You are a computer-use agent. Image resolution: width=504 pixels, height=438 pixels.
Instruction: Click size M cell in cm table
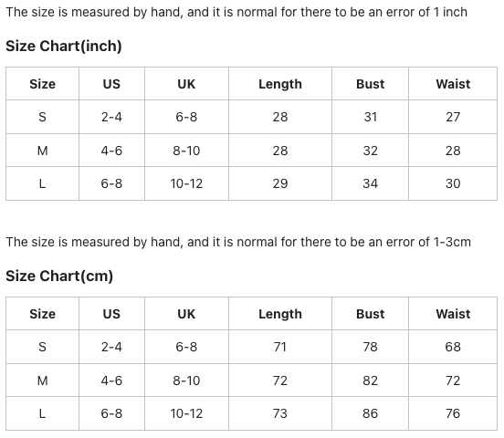click(42, 381)
